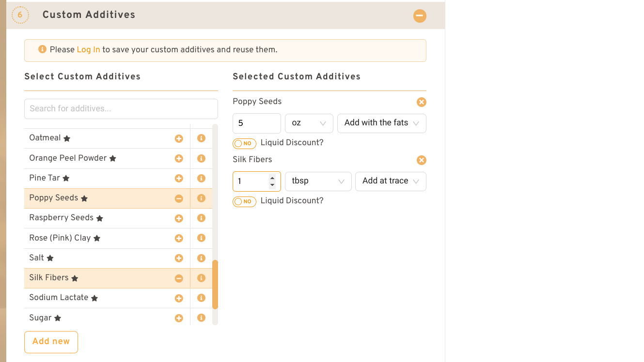The width and height of the screenshot is (644, 362).
Task: Click the Search for additives field
Action: point(121,109)
